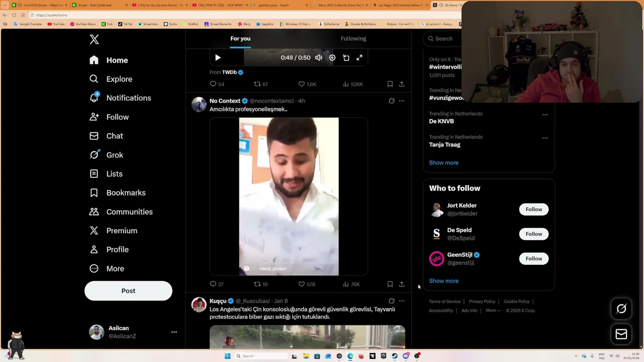Open the More menu in sidebar
This screenshot has height=362, width=644.
107,268
